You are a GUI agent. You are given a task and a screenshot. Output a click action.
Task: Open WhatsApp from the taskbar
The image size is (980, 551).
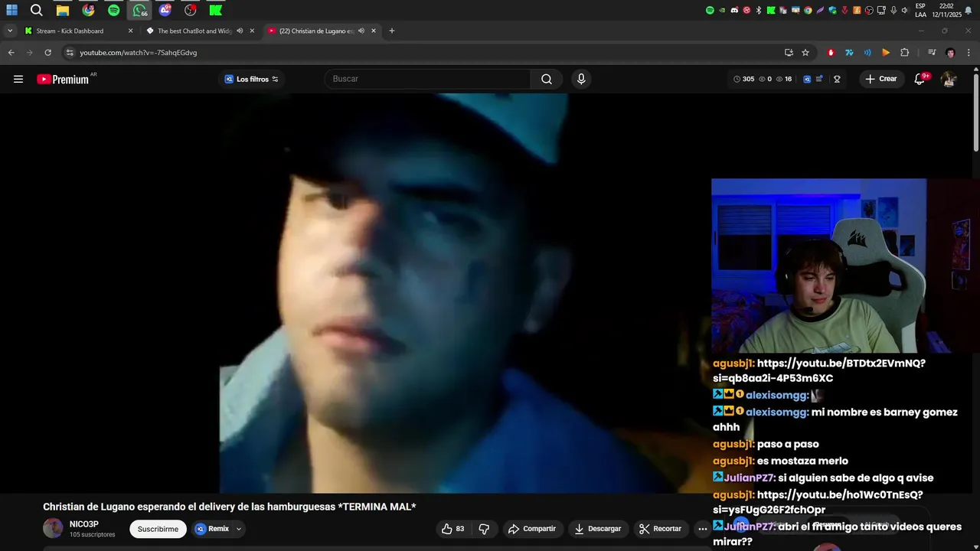139,10
